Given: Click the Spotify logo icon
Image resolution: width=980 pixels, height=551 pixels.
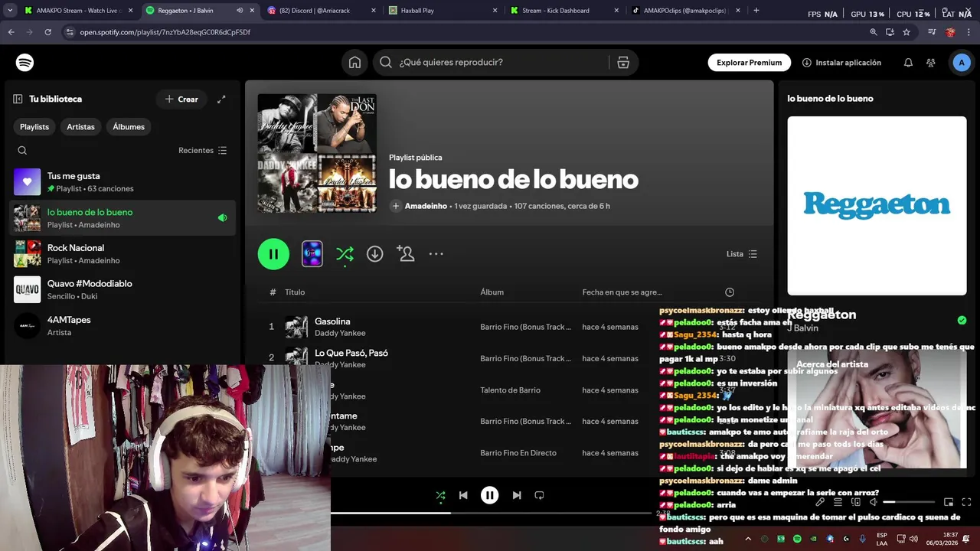Looking at the screenshot, I should [x=25, y=63].
